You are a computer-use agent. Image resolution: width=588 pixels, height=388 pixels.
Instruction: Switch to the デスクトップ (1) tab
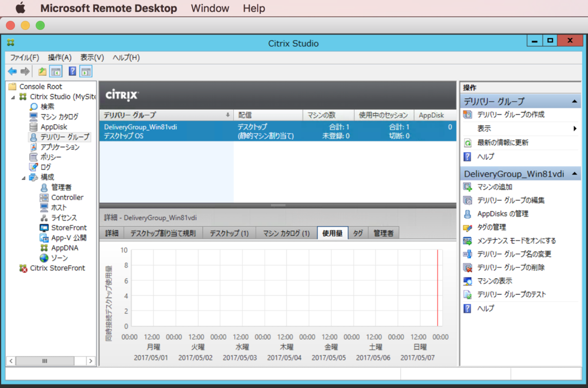pyautogui.click(x=229, y=233)
